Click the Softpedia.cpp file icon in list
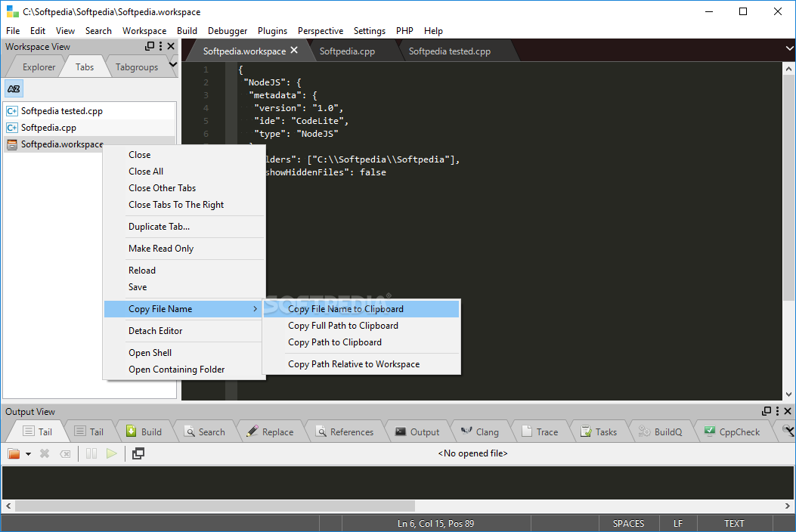 [11, 128]
